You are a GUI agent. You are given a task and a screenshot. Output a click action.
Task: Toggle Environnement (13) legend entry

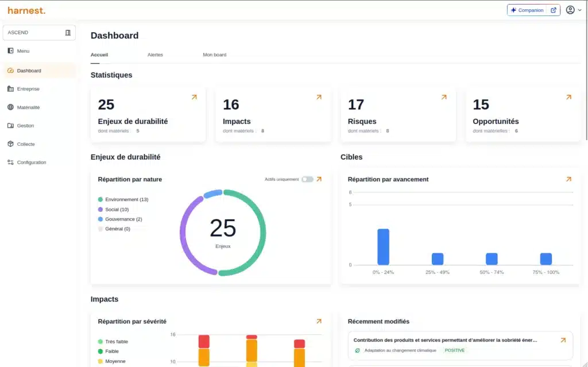[123, 200]
